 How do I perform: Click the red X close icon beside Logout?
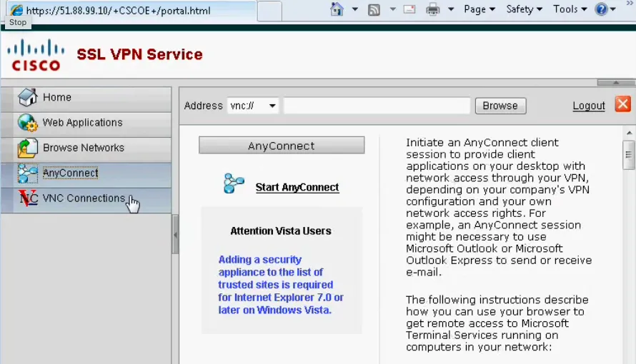(622, 104)
